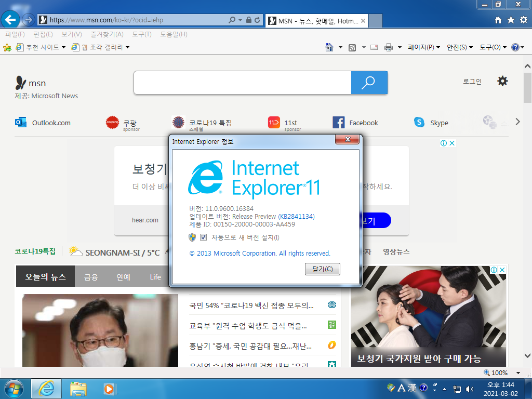Image resolution: width=532 pixels, height=399 pixels.
Task: Select the 금융 news tab
Action: [x=91, y=276]
